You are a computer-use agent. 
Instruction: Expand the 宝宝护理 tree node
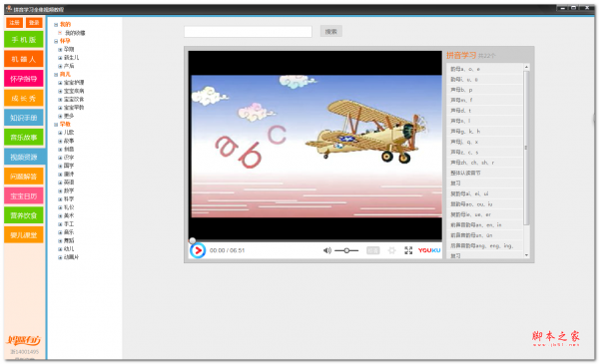pyautogui.click(x=60, y=83)
